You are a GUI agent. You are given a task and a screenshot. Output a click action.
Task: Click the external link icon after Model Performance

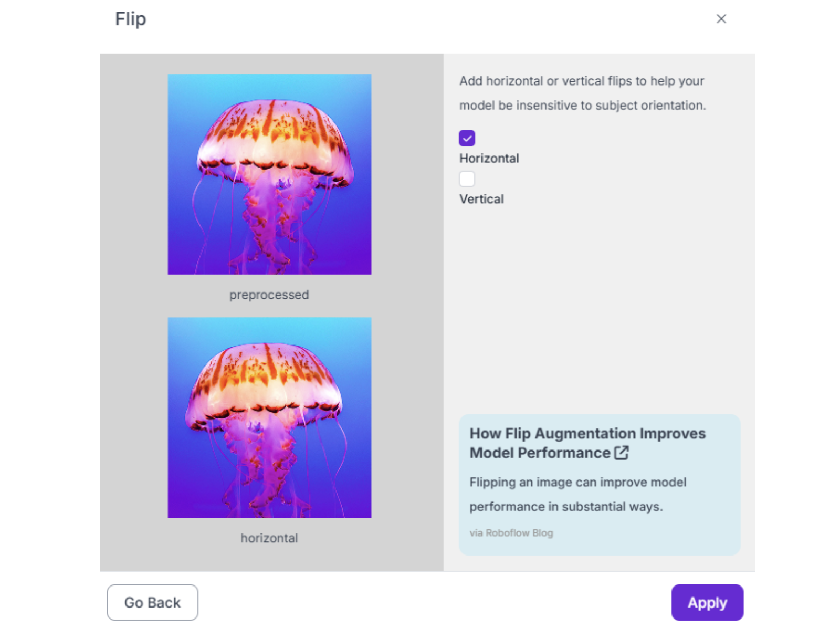tap(621, 453)
